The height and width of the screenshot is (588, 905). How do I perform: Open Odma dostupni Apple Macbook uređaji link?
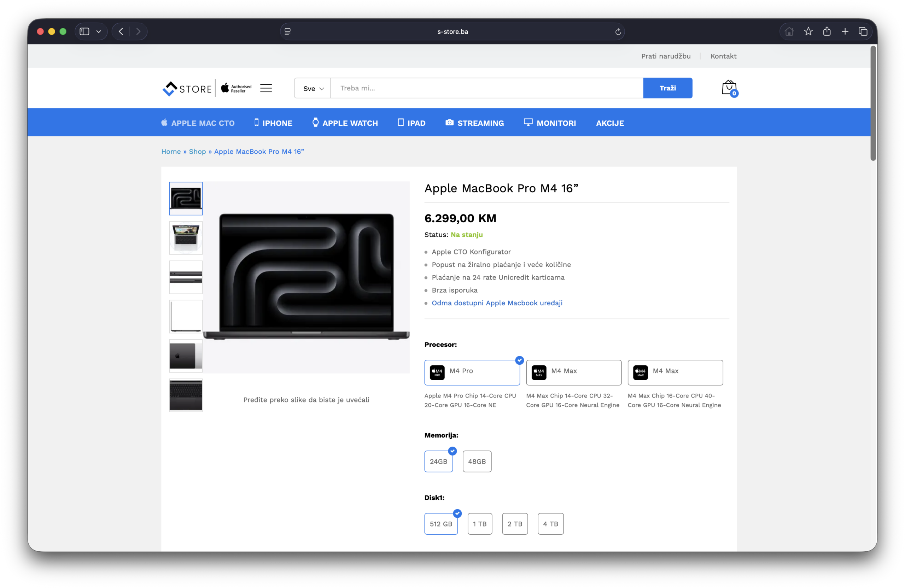(x=497, y=303)
